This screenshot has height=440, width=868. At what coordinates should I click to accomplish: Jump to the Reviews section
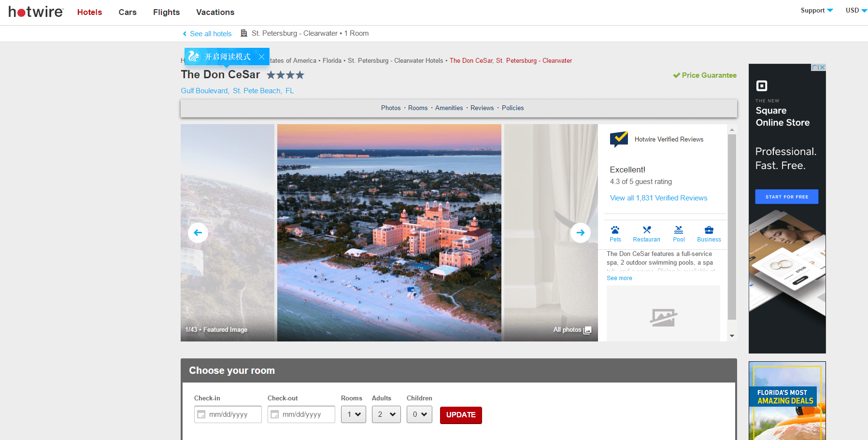(x=482, y=108)
